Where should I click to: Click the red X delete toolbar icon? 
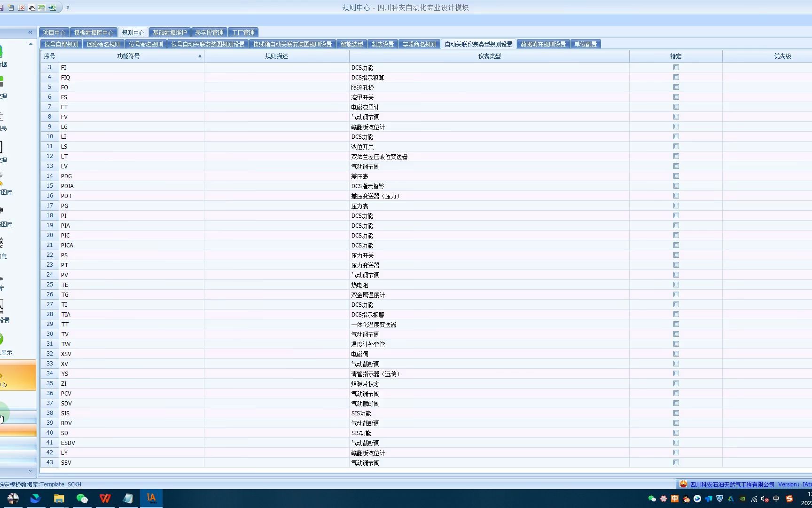[21, 8]
